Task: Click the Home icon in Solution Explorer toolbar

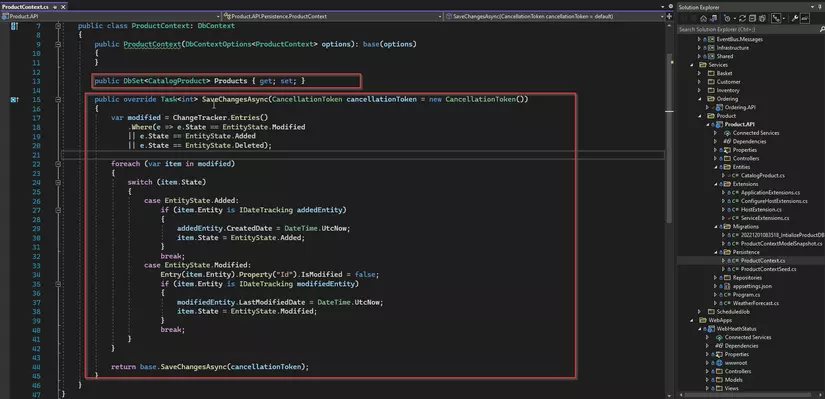Action: pyautogui.click(x=703, y=18)
